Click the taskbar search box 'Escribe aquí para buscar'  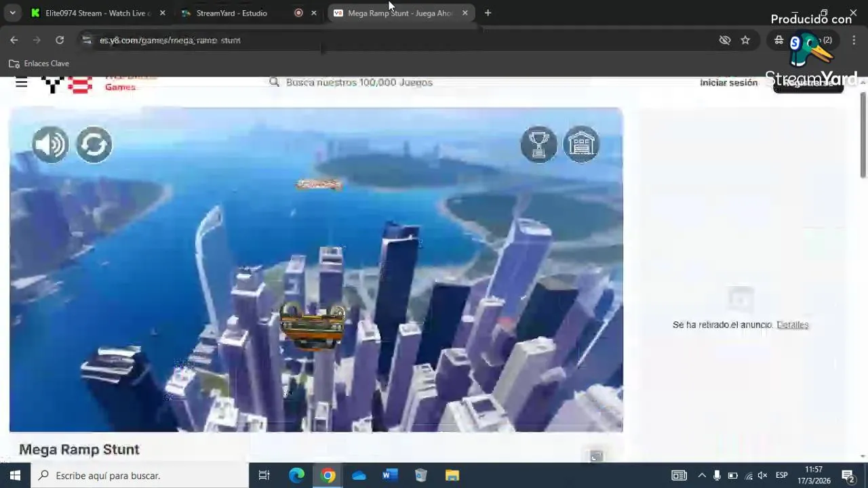coord(140,475)
